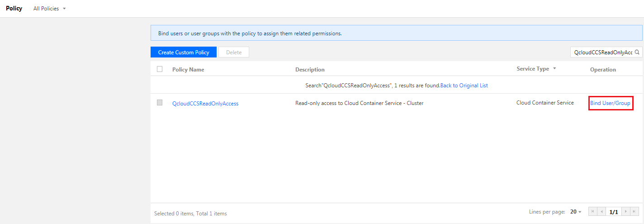644x224 pixels.
Task: Focus the policy search input field
Action: 602,52
